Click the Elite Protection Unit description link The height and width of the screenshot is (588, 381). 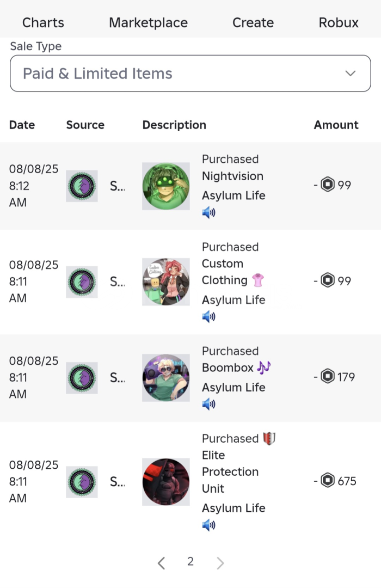click(230, 471)
